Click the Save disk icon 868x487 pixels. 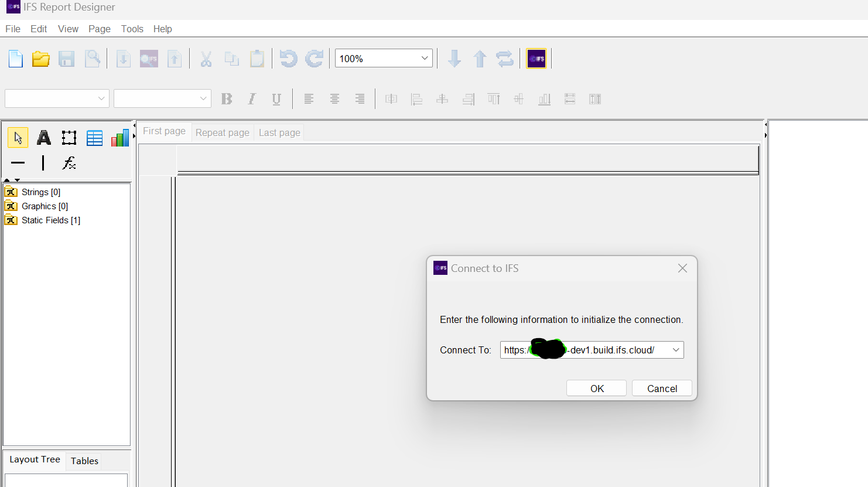click(x=66, y=59)
